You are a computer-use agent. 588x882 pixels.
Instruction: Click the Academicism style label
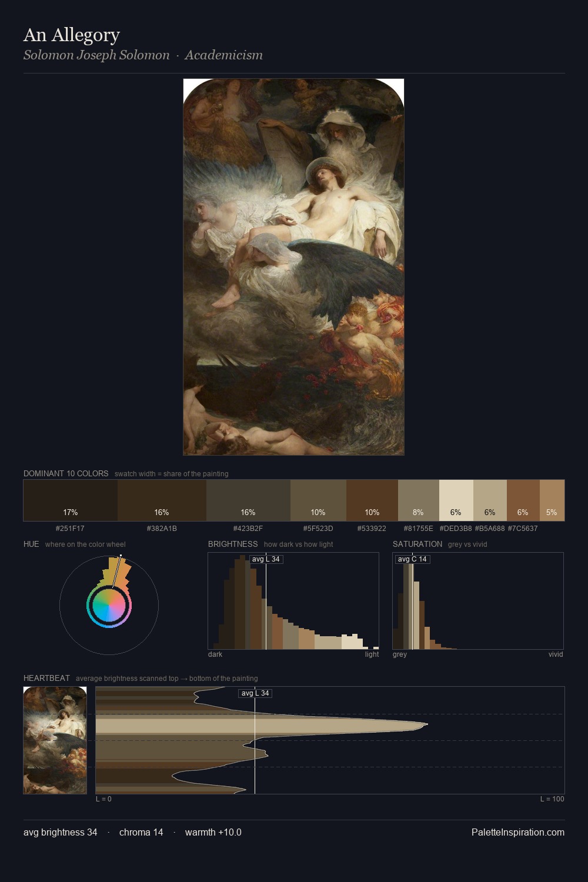(224, 55)
